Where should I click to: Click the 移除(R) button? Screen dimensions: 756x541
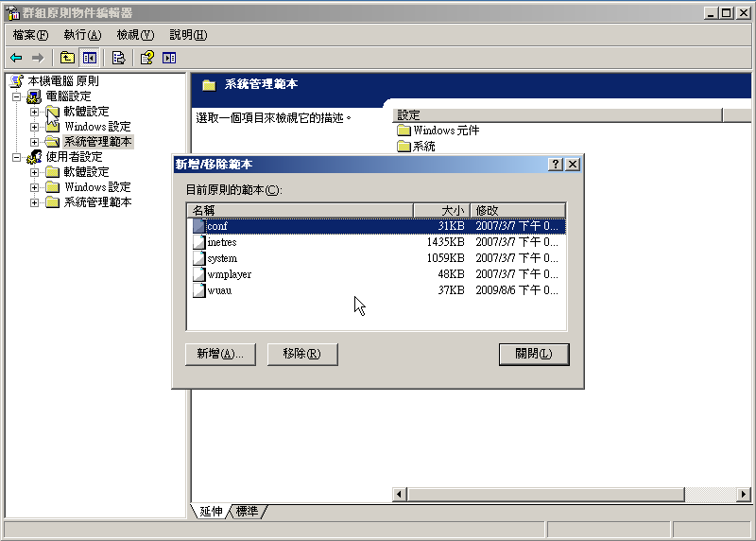(302, 354)
